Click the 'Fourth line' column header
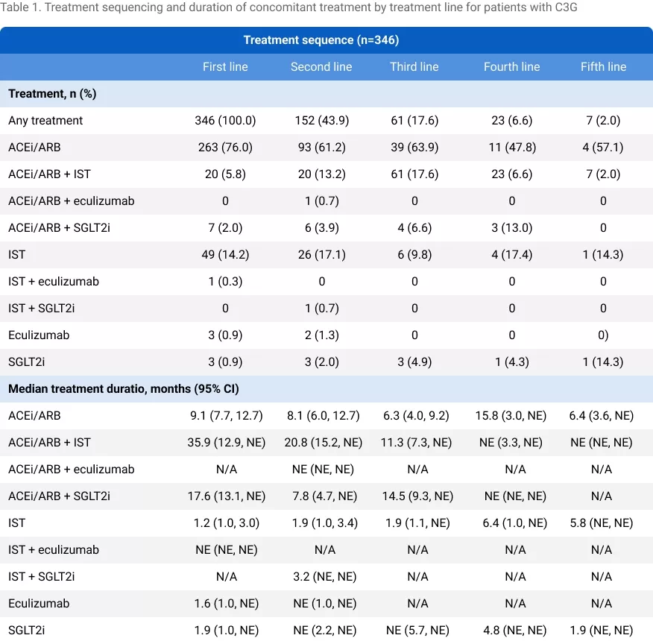Viewport: 653px width, 644px height. [511, 67]
